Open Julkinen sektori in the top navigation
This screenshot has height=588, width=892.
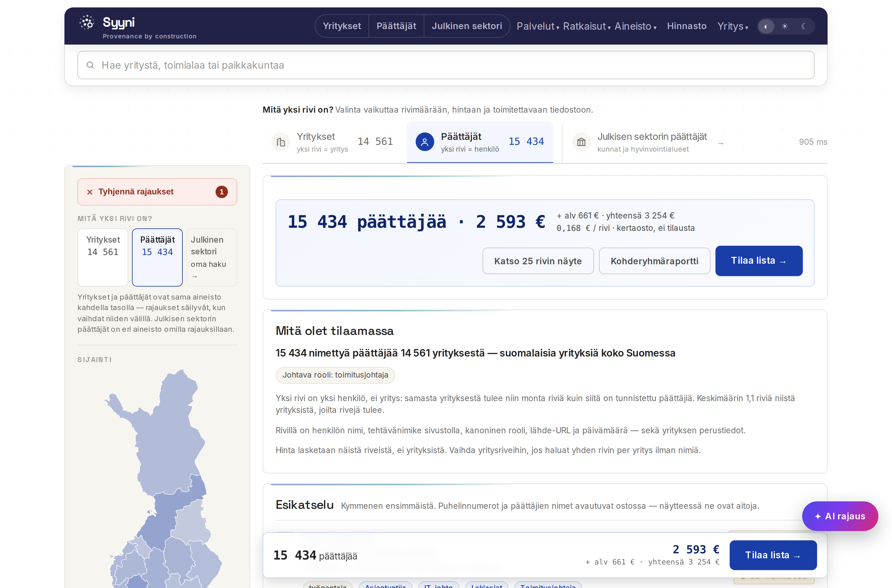pos(466,26)
